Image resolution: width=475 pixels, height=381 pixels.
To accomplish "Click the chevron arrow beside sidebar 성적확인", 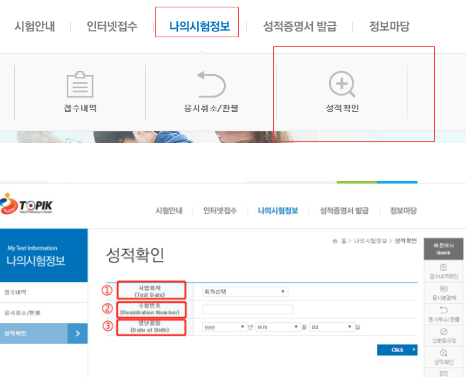I will point(78,333).
